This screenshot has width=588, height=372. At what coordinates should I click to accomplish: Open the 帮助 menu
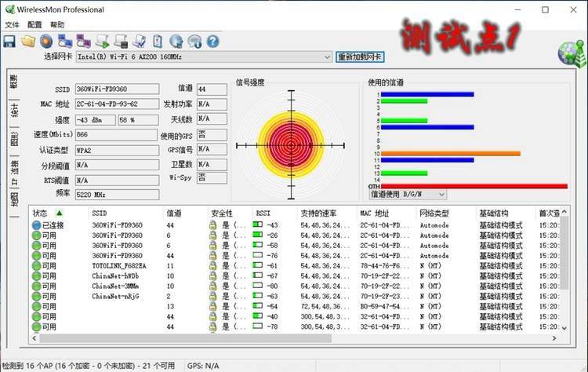tap(57, 25)
